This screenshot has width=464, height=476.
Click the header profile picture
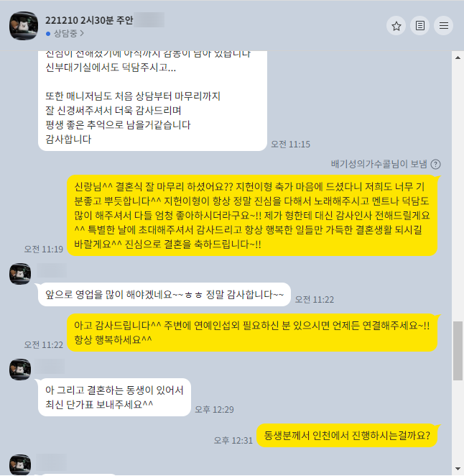[24, 26]
